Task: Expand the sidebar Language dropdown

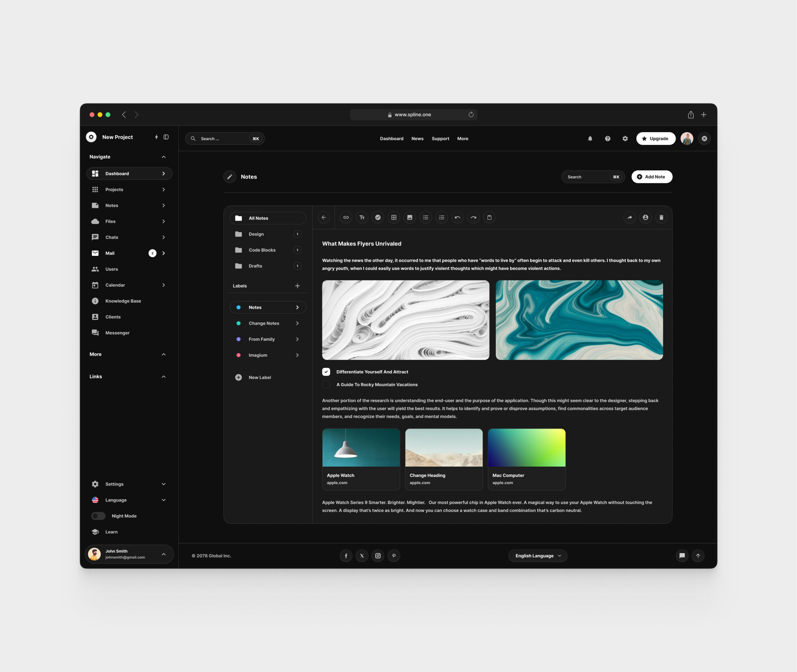Action: tap(164, 500)
